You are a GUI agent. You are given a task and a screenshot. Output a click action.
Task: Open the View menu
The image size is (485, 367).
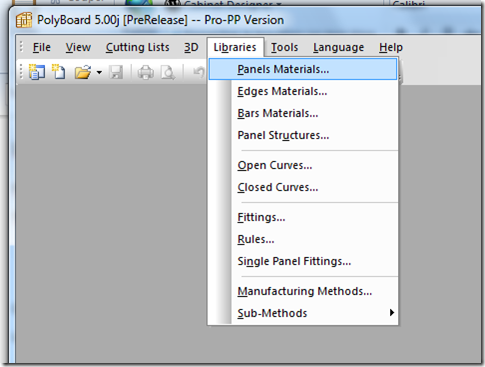pyautogui.click(x=78, y=47)
